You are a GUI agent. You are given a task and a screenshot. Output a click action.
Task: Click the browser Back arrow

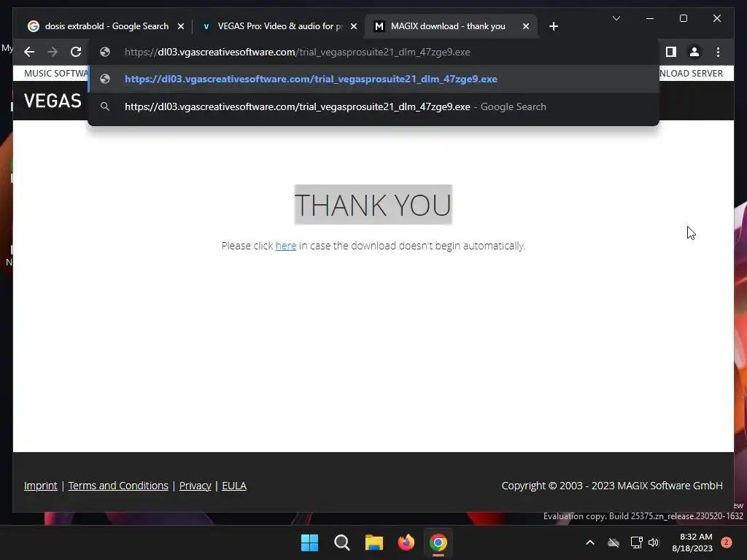coord(29,52)
